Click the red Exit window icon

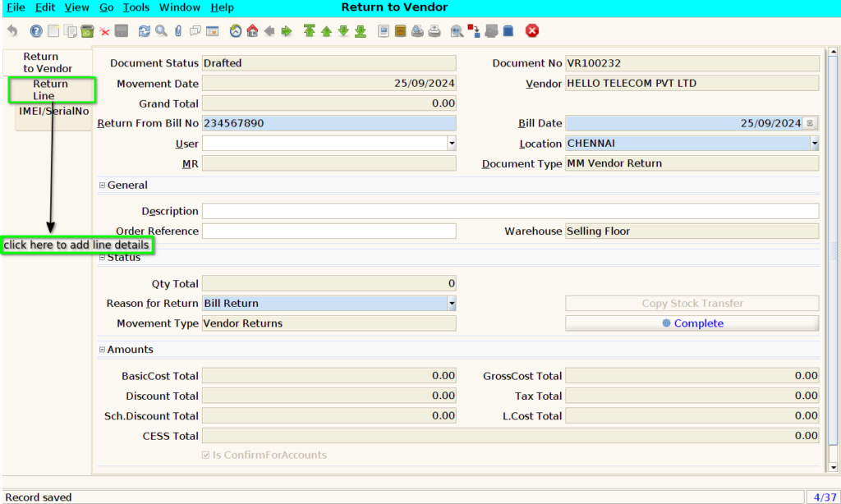click(532, 31)
